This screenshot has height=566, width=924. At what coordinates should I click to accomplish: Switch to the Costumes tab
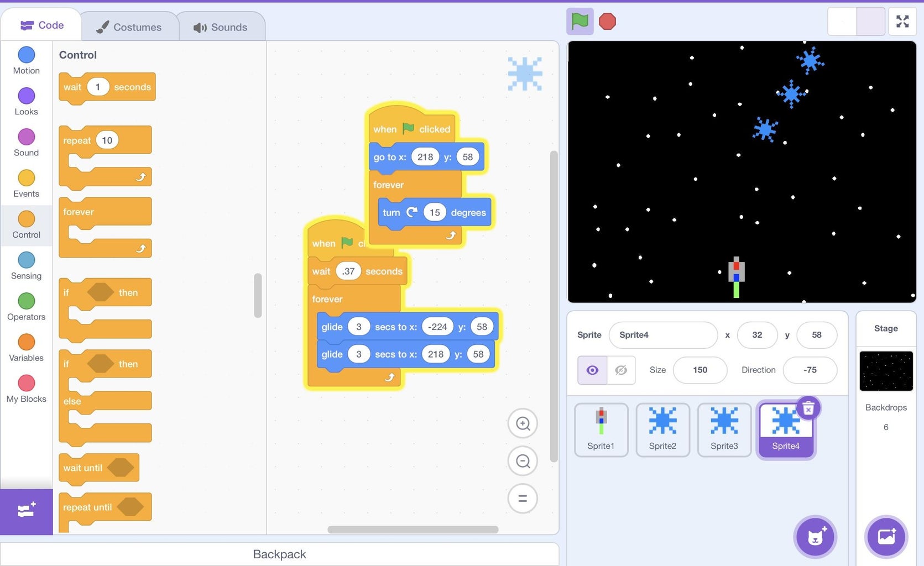point(129,25)
